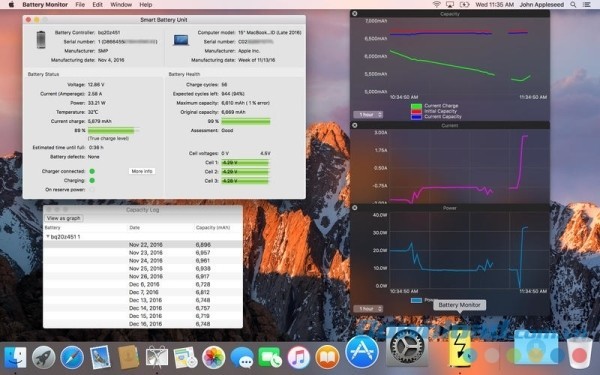Image resolution: width=600 pixels, height=375 pixels.
Task: Click the Battery Monitor Dock icon
Action: pos(460,348)
